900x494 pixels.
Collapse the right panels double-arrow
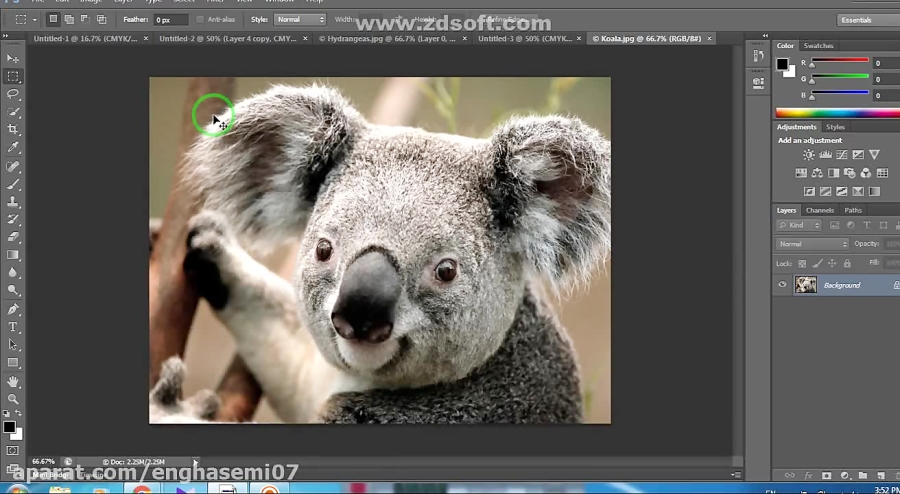[x=765, y=36]
